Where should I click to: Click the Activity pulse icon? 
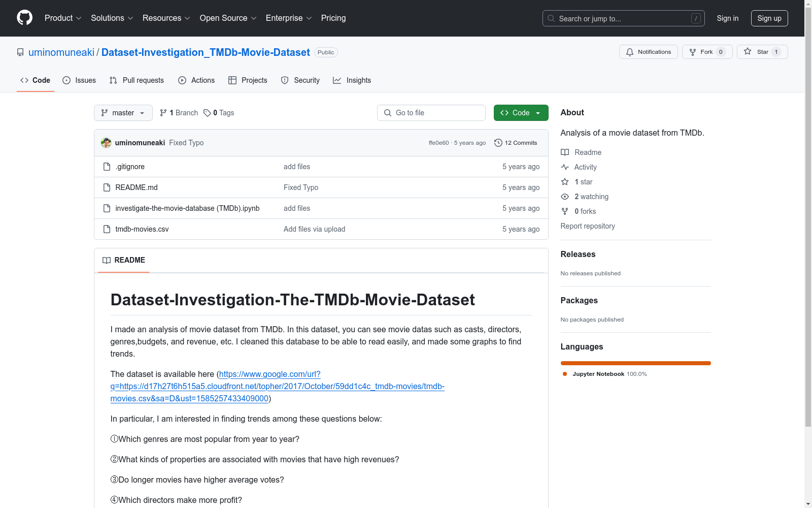(x=565, y=167)
